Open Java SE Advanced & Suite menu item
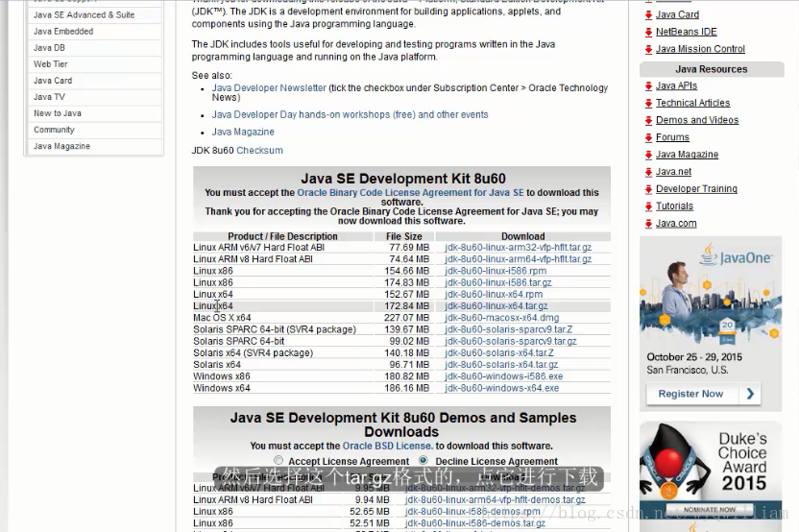Viewport: 799px width, 532px height. pos(95,14)
